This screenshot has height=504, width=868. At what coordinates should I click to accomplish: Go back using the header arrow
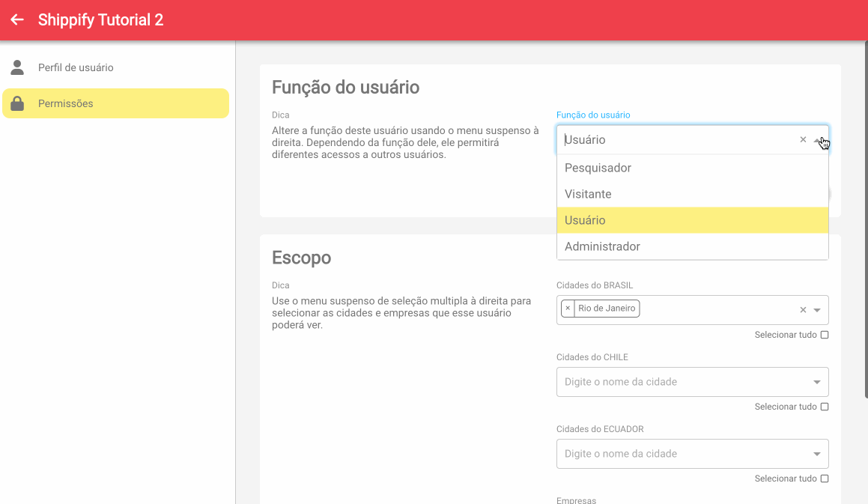[x=17, y=20]
